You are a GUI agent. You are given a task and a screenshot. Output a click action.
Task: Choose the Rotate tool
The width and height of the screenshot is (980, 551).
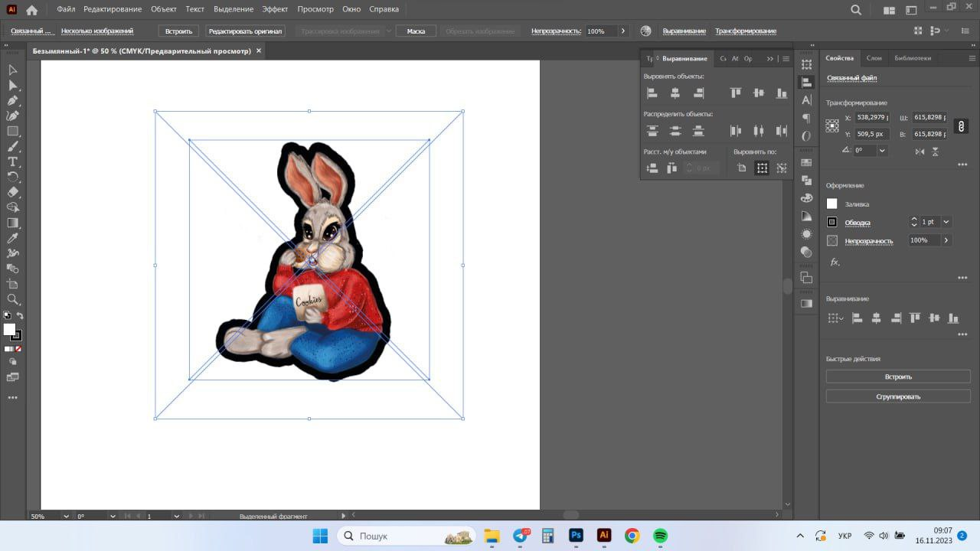click(13, 177)
